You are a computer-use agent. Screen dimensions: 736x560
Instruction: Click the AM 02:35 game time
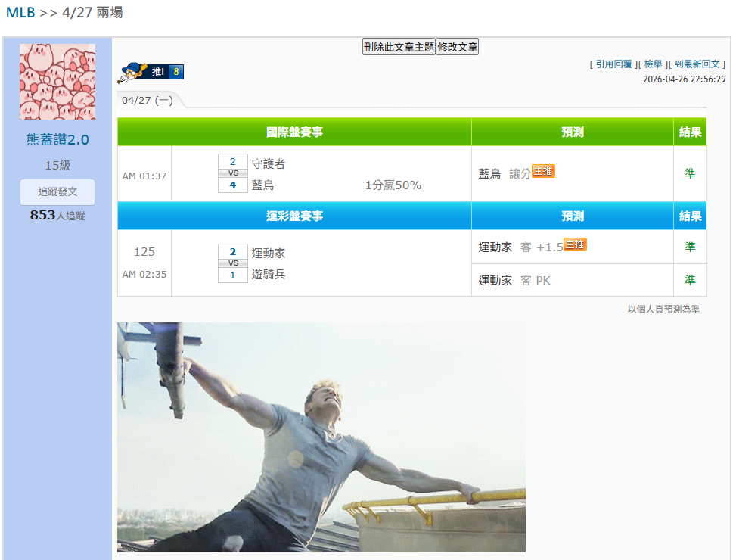pos(144,274)
